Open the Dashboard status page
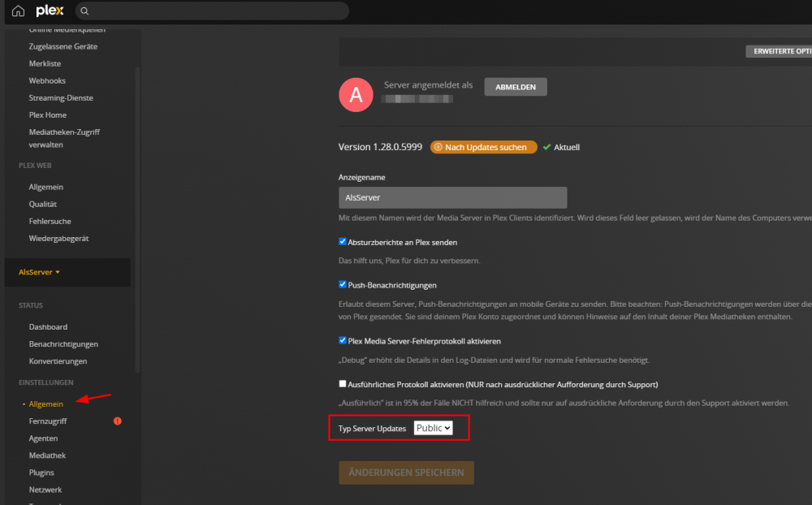812x505 pixels. click(x=48, y=327)
